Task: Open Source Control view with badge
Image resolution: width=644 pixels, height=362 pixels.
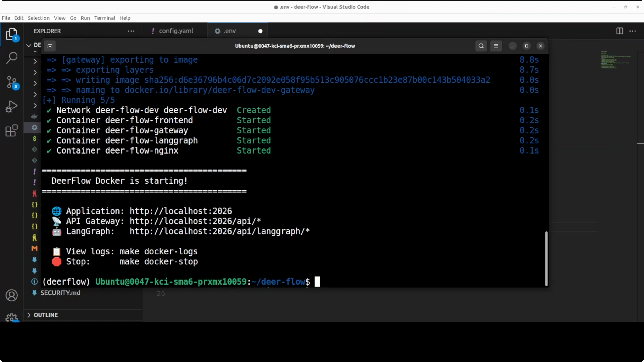Action: [x=12, y=82]
